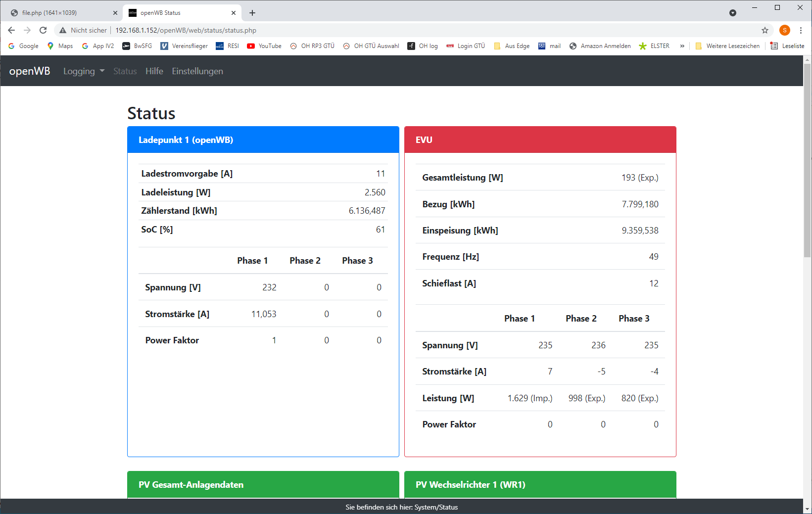Open the Status navigation item

(x=125, y=71)
